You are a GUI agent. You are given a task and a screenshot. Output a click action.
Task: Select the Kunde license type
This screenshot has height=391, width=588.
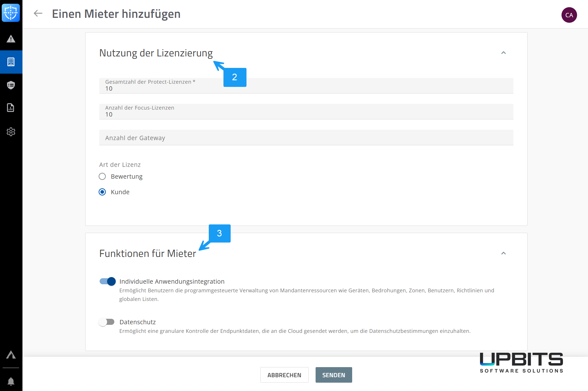pos(102,192)
